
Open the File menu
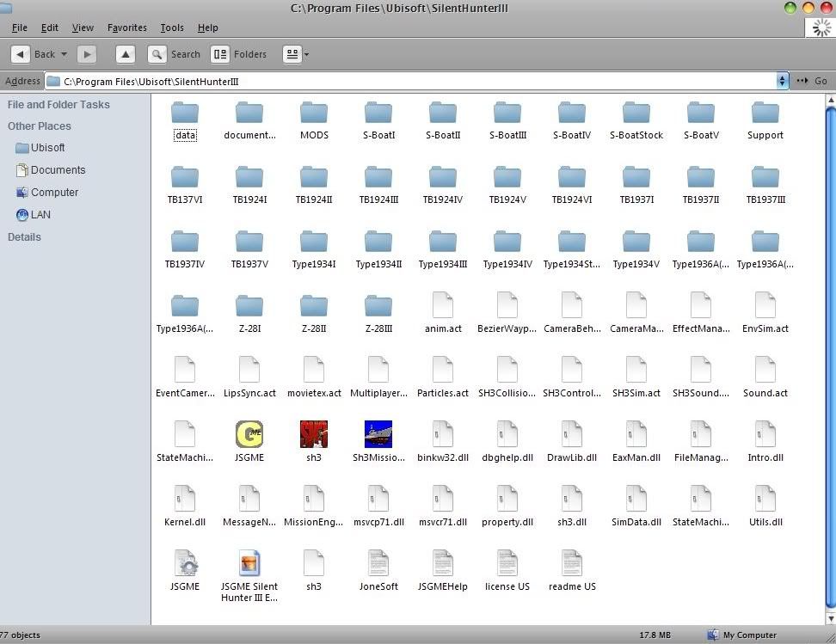(x=19, y=28)
